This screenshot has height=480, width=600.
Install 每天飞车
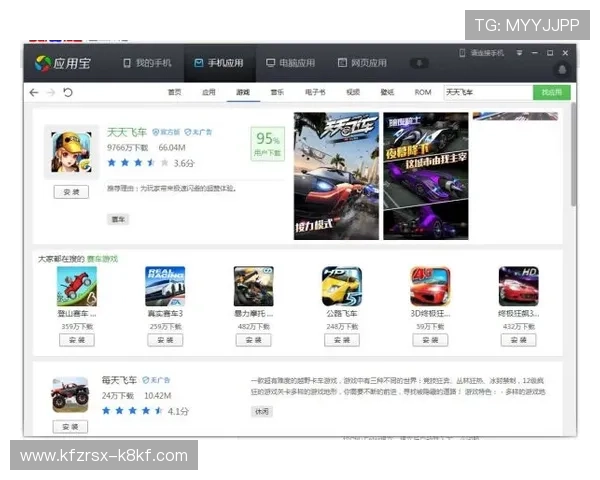pyautogui.click(x=70, y=427)
